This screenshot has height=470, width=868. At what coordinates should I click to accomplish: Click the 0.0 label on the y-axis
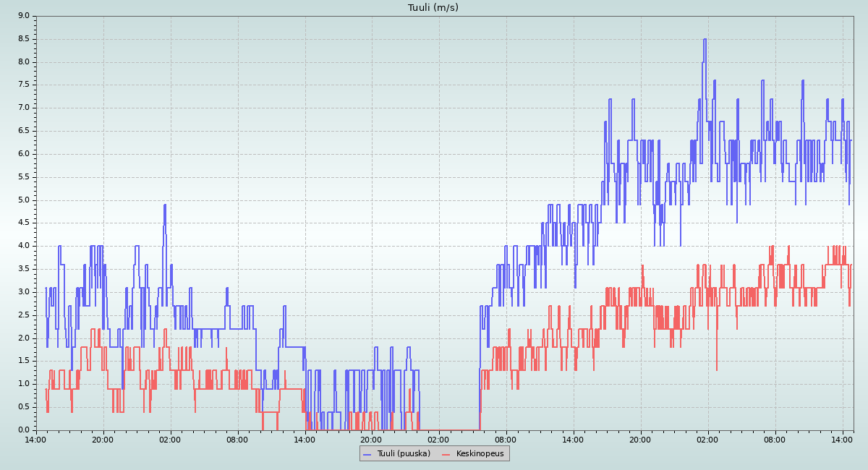click(x=24, y=430)
